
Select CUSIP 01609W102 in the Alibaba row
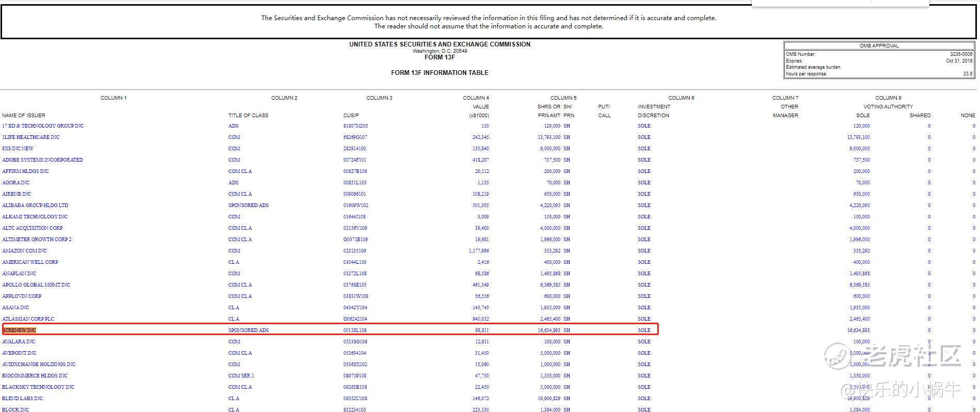pos(356,205)
